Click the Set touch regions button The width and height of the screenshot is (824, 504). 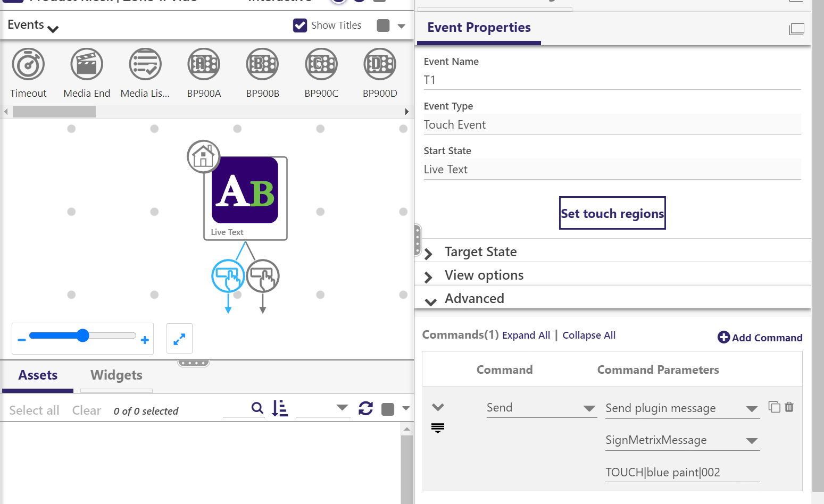click(x=612, y=214)
